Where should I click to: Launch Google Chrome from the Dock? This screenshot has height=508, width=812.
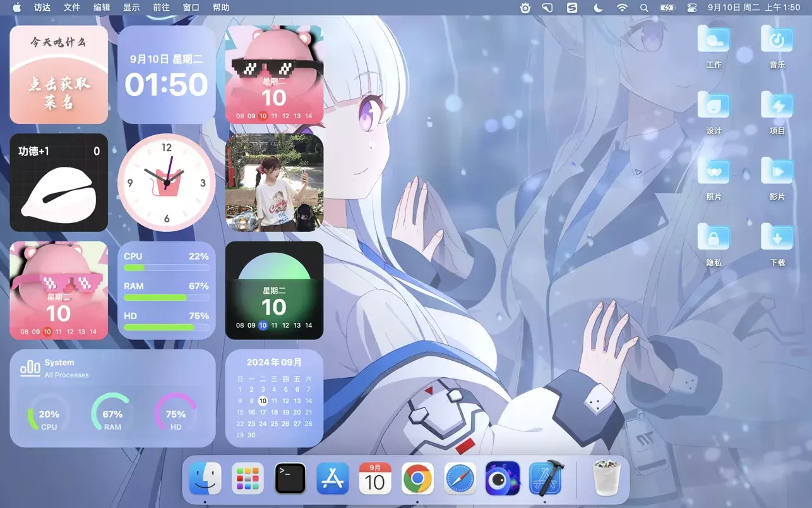pos(417,478)
